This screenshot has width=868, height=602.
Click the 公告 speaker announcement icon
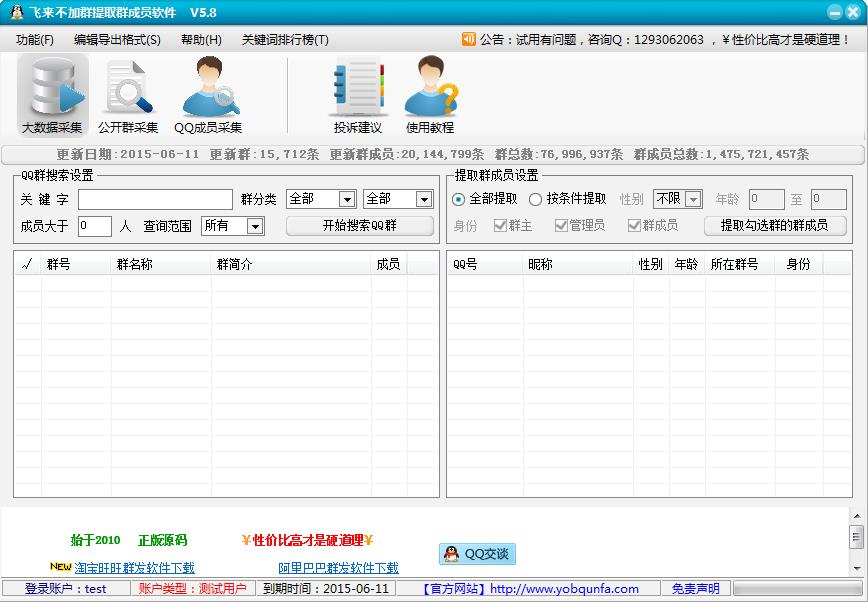[464, 40]
